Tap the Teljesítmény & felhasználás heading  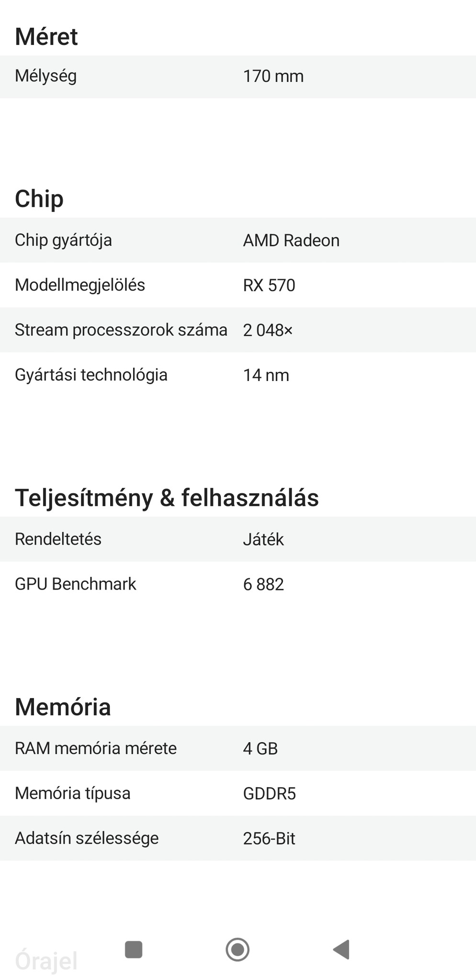167,498
